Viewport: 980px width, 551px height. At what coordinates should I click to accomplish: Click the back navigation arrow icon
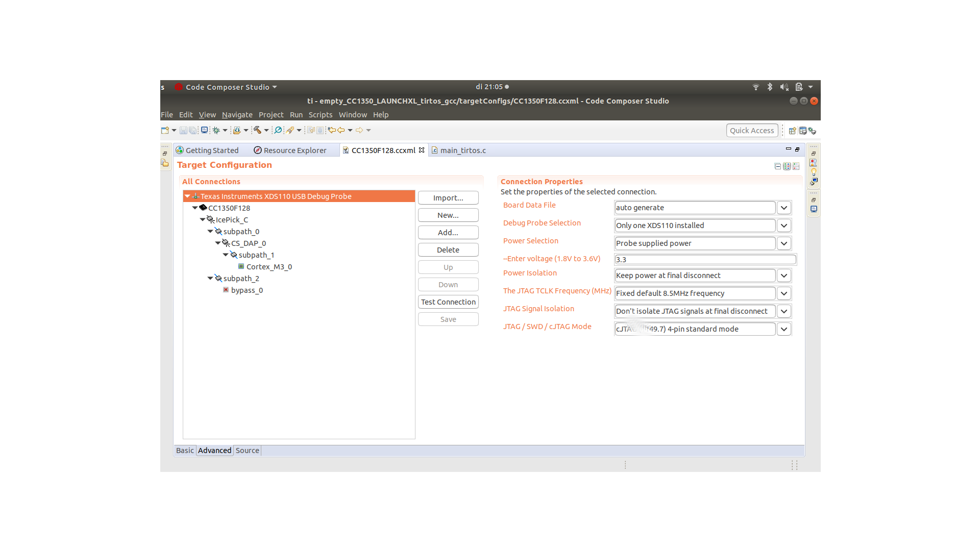[x=341, y=130]
